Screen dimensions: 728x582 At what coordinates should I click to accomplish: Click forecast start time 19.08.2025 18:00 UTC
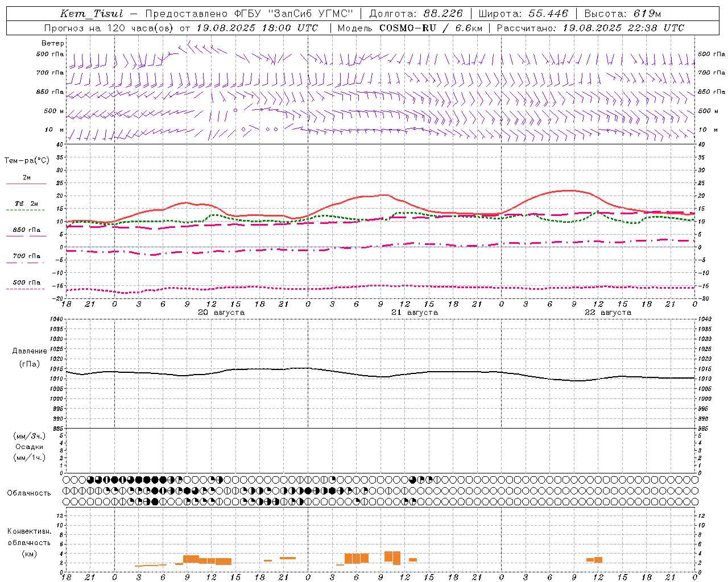tap(258, 28)
